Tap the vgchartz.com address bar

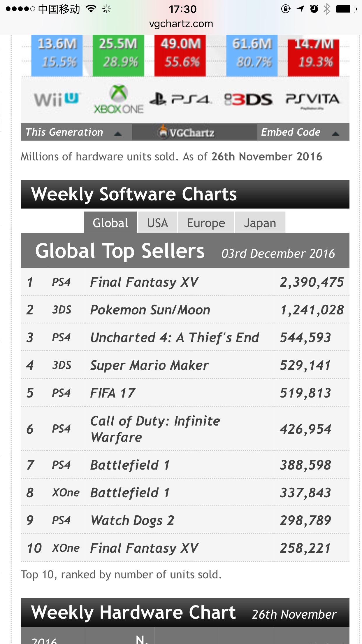(181, 24)
